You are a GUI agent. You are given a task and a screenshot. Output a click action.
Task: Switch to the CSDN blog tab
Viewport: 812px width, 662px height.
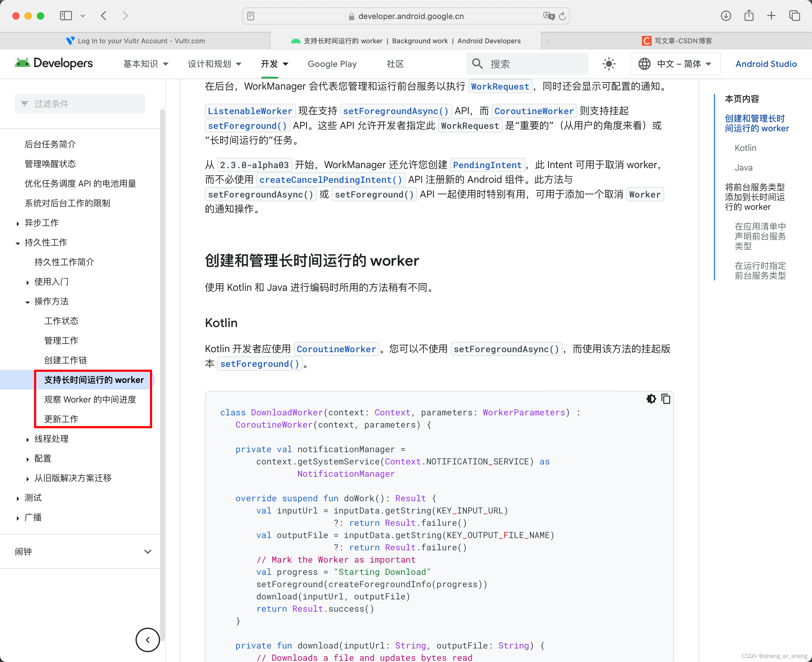(x=677, y=41)
